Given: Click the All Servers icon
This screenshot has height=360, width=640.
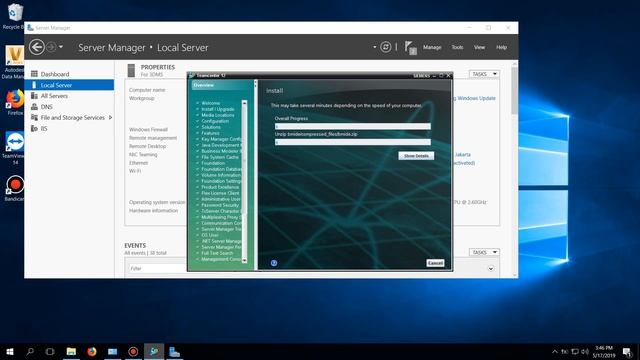Looking at the screenshot, I should click(x=34, y=96).
